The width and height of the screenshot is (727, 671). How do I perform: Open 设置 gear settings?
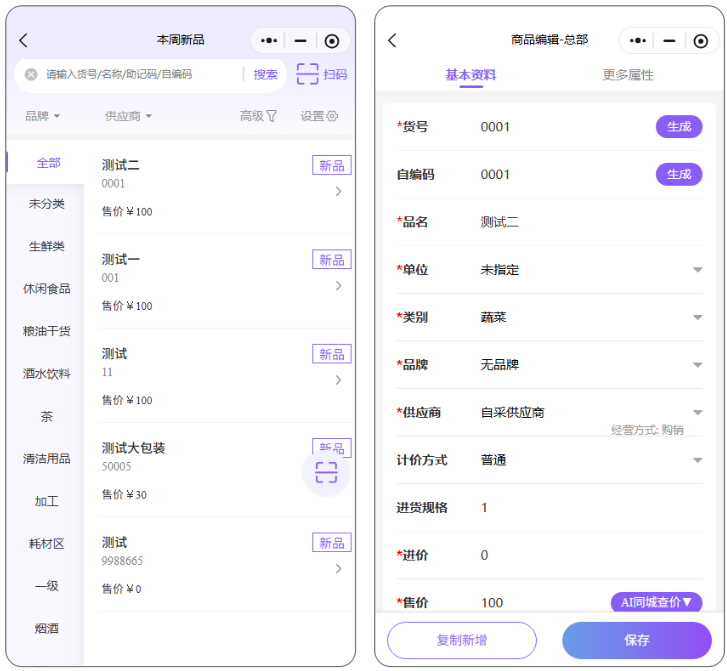point(319,116)
